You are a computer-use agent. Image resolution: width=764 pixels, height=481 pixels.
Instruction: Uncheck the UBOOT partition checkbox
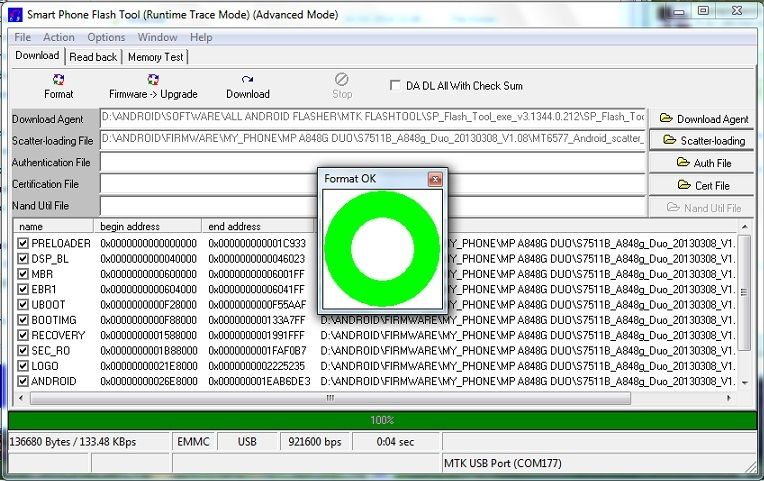tap(23, 305)
